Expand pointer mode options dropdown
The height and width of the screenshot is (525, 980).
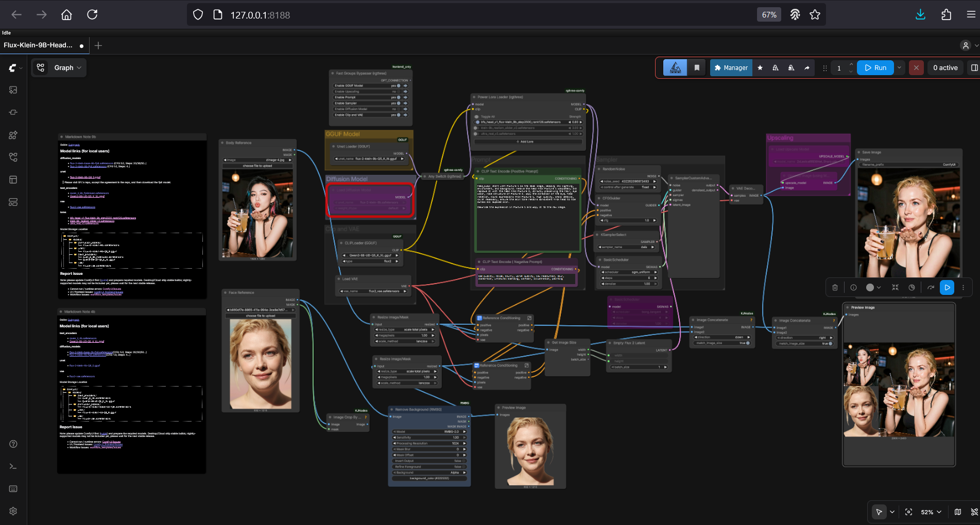[x=892, y=512]
